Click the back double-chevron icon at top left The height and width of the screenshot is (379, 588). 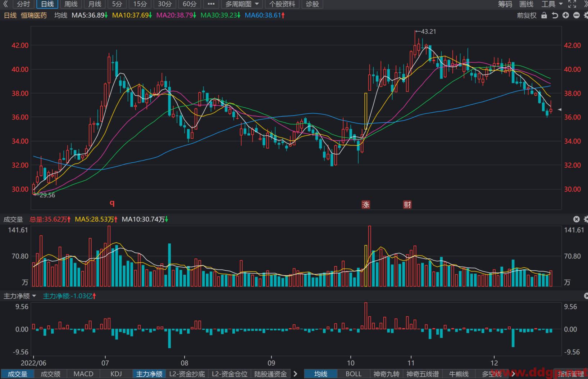coord(5,4)
